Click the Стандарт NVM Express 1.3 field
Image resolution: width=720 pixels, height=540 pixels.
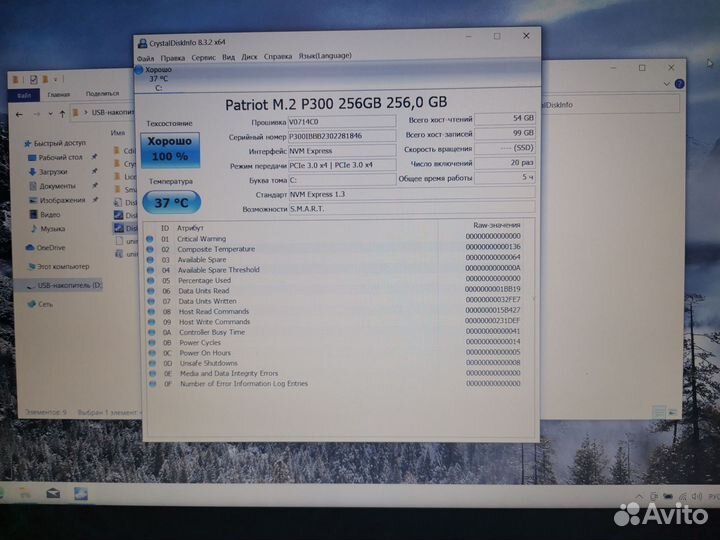(x=411, y=194)
